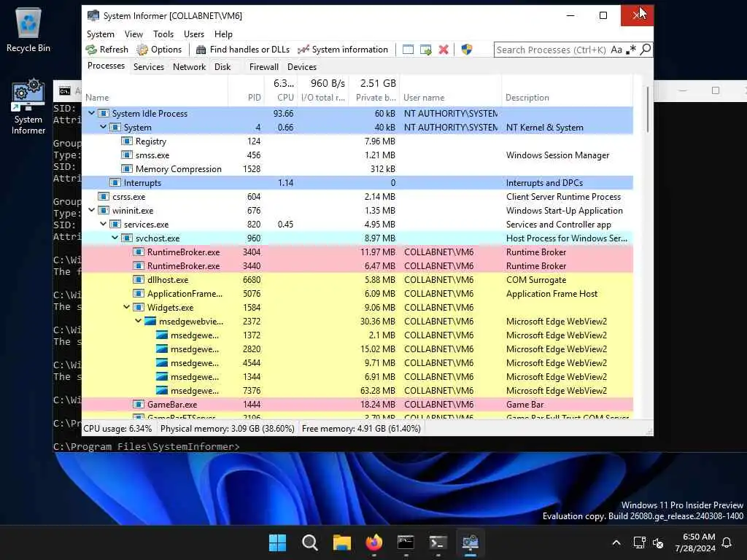
Task: Open the Users menu
Action: coord(194,34)
